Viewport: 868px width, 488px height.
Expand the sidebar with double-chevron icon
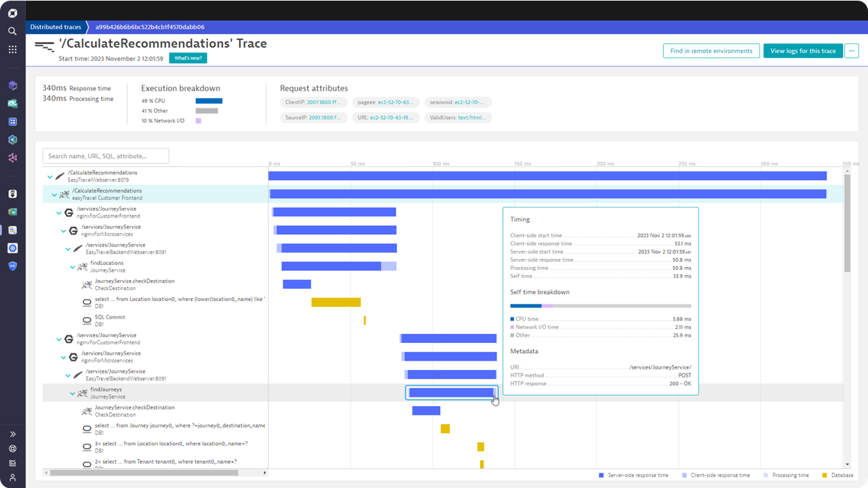point(12,434)
